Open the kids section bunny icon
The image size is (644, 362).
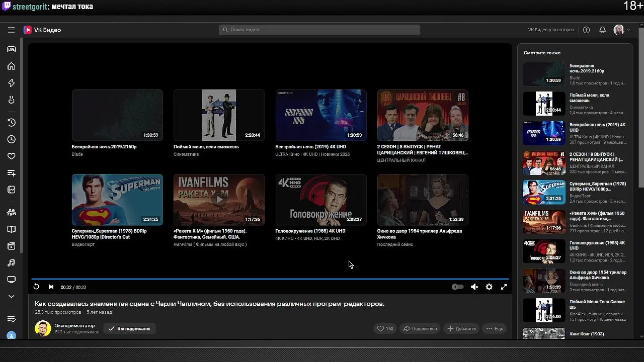coord(11,100)
